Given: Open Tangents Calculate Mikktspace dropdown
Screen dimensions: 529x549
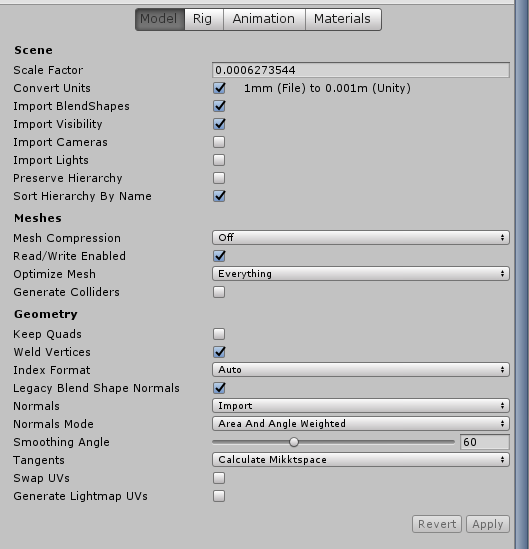Looking at the screenshot, I should (361, 460).
